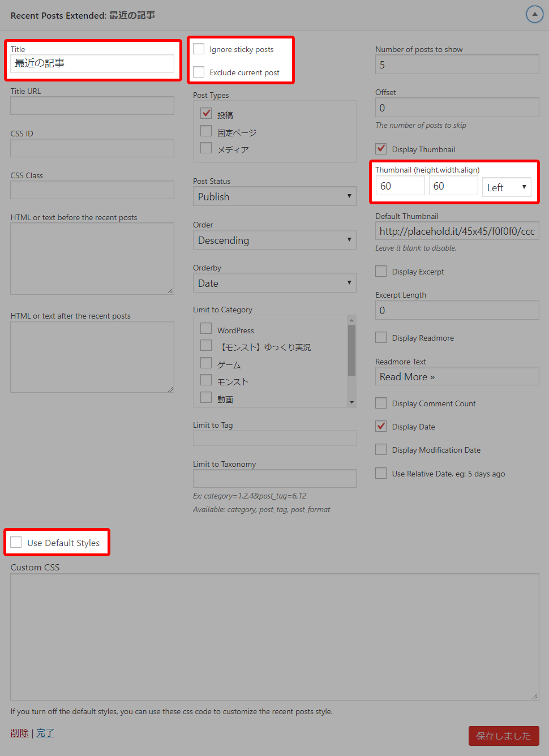Click the category list scroll up arrow

(351, 320)
